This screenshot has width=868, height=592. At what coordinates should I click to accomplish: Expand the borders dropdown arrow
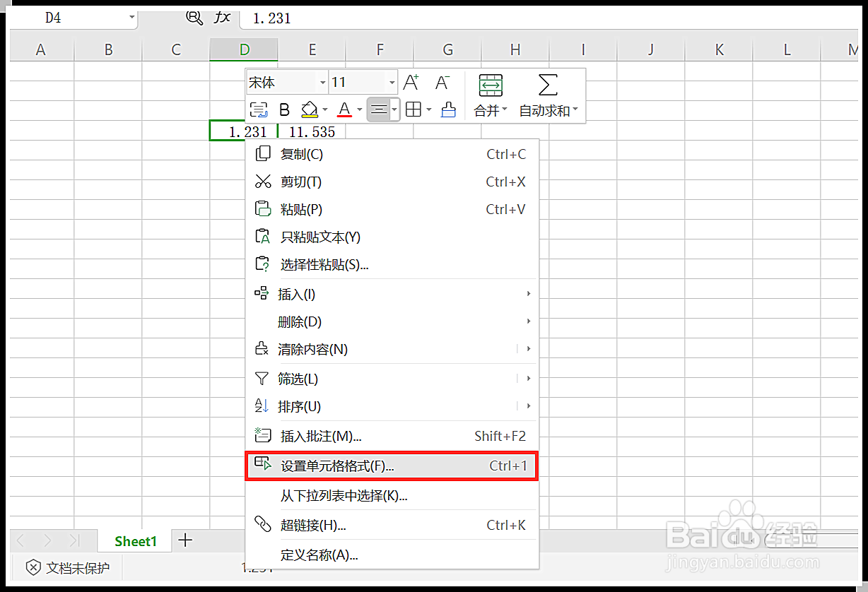pyautogui.click(x=429, y=109)
